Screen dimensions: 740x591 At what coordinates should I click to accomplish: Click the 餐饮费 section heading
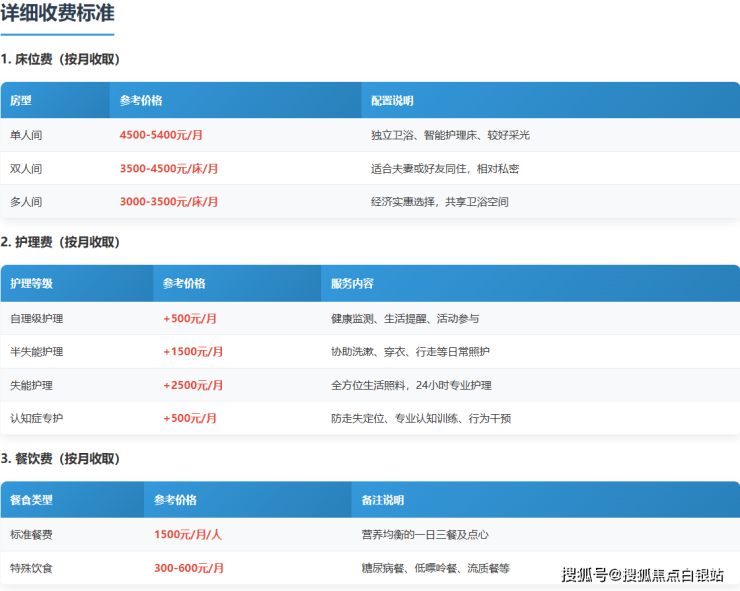[60, 458]
